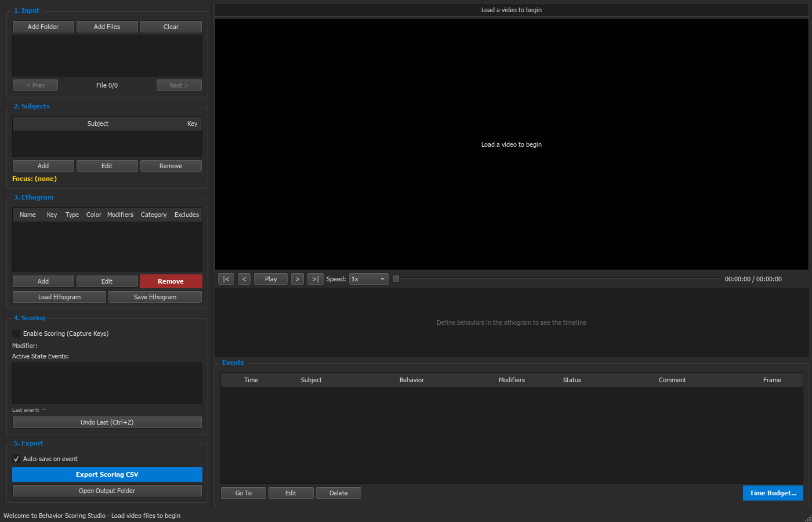Click the video position slider handle
This screenshot has width=812, height=522.
[x=396, y=279]
